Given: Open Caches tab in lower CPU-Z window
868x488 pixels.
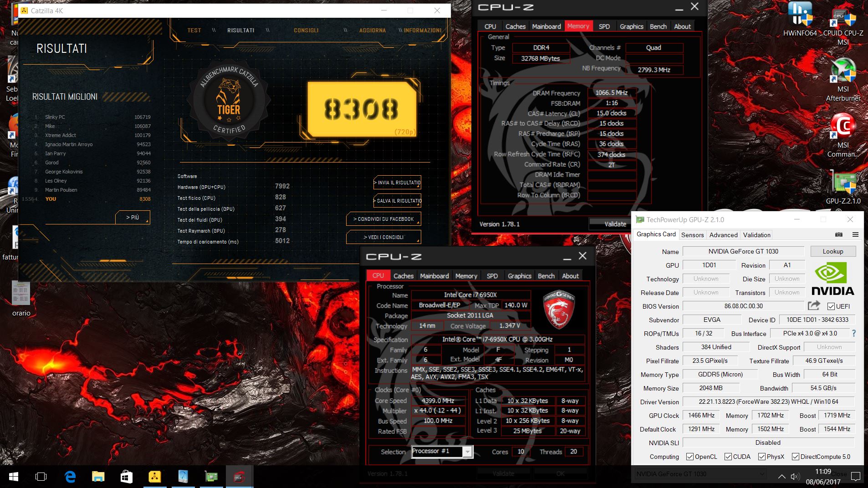Looking at the screenshot, I should pos(403,276).
